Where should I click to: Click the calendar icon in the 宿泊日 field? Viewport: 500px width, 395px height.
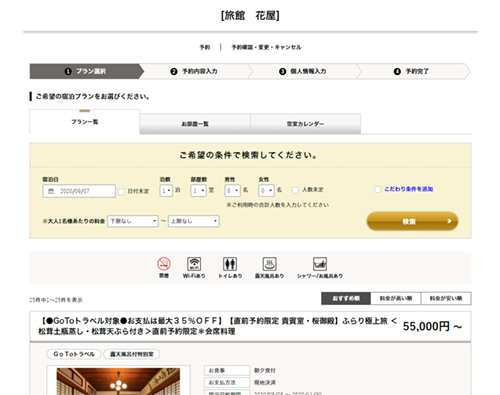(51, 191)
